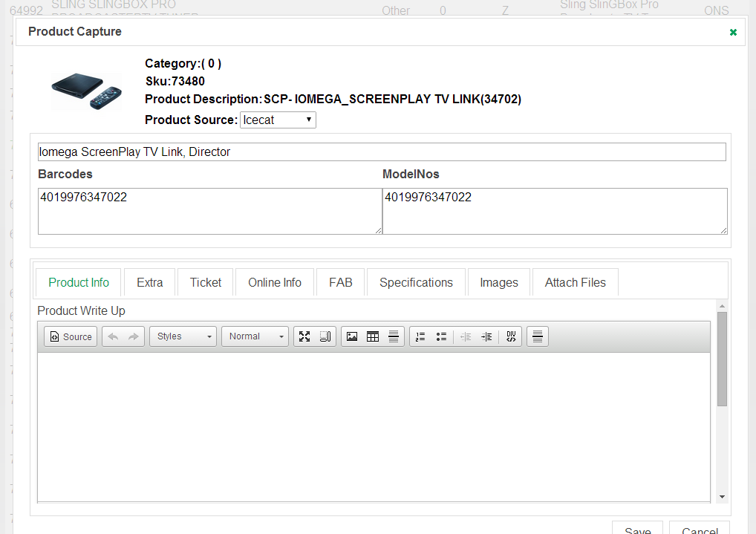Image resolution: width=756 pixels, height=534 pixels.
Task: Switch to the Product Info tab
Action: 79,283
